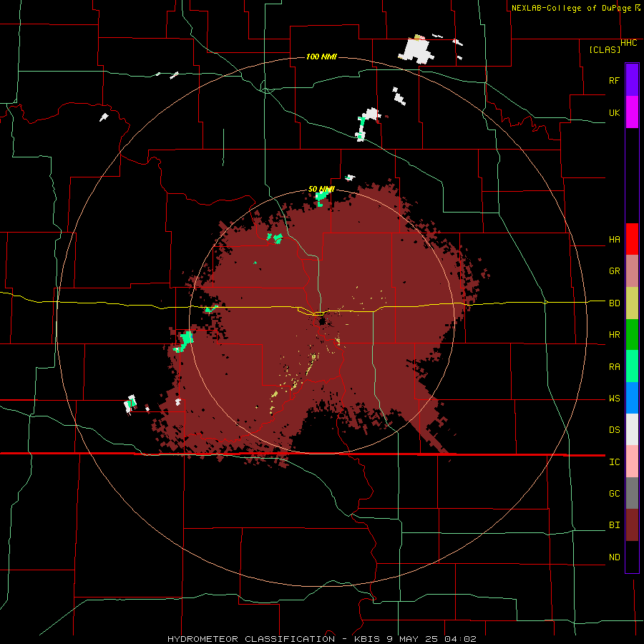Pick the mint green RA legend swatch

click(632, 366)
